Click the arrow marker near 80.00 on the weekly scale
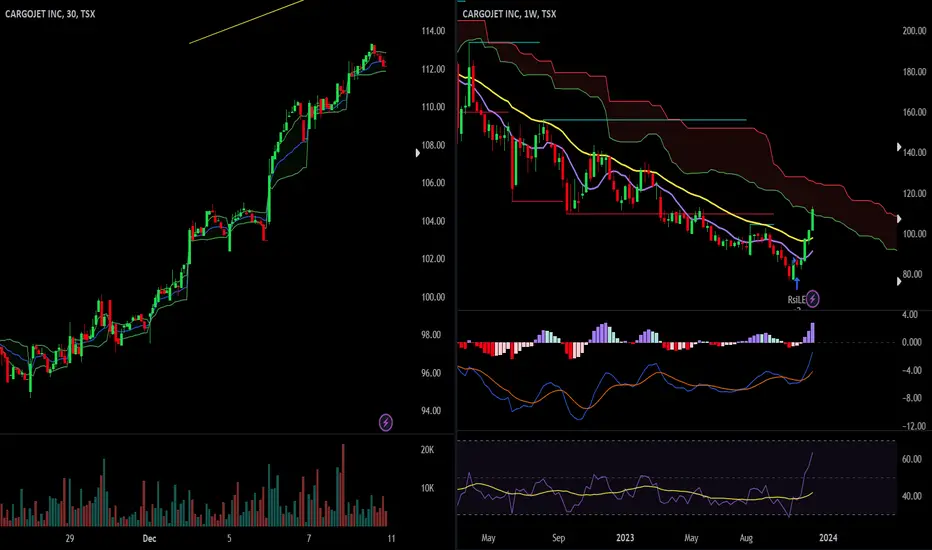The width and height of the screenshot is (932, 550). (x=899, y=281)
